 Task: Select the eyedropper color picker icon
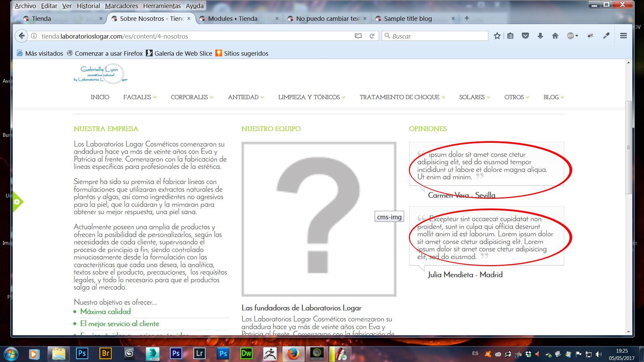pyautogui.click(x=606, y=36)
